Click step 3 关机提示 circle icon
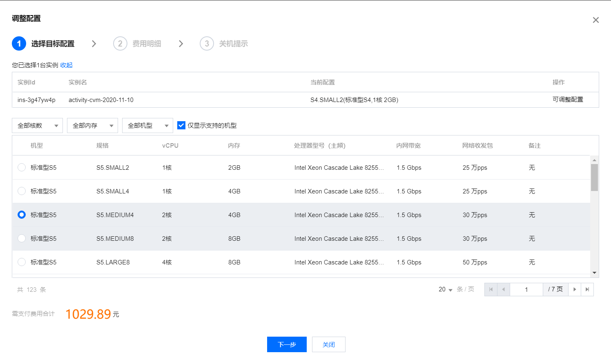Screen dimensions: 611x364 pyautogui.click(x=207, y=44)
